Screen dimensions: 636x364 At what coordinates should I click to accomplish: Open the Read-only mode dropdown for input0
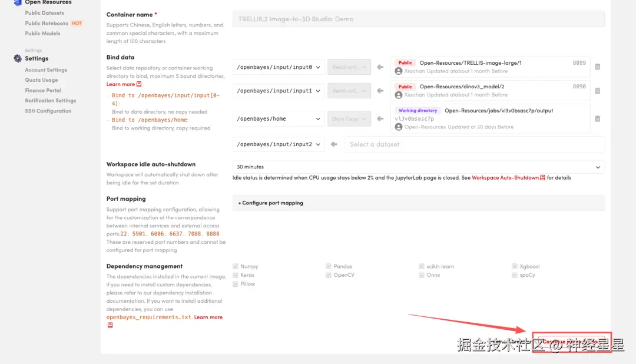[349, 67]
